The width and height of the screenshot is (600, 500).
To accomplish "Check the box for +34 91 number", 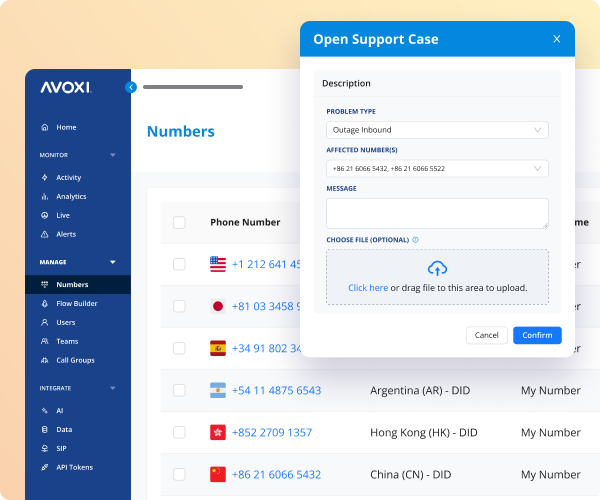I will point(179,349).
